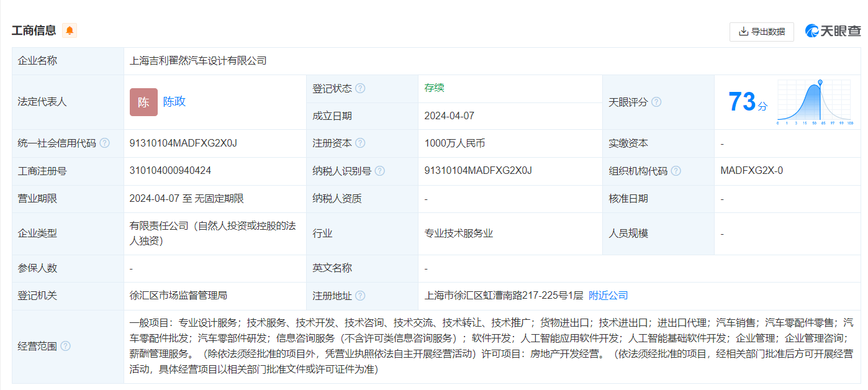868x390 pixels.
Task: Click the company name 上海吉利翟然汽车设计有限公司
Action: [x=198, y=61]
